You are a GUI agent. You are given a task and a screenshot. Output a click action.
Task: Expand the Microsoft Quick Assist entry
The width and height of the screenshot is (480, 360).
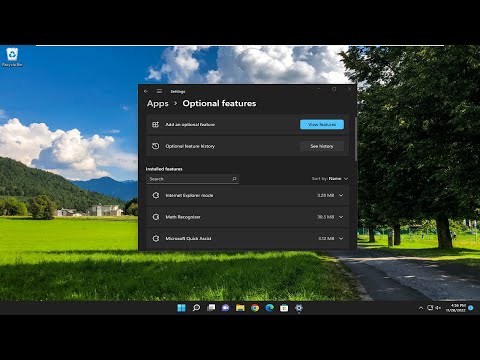[341, 239]
